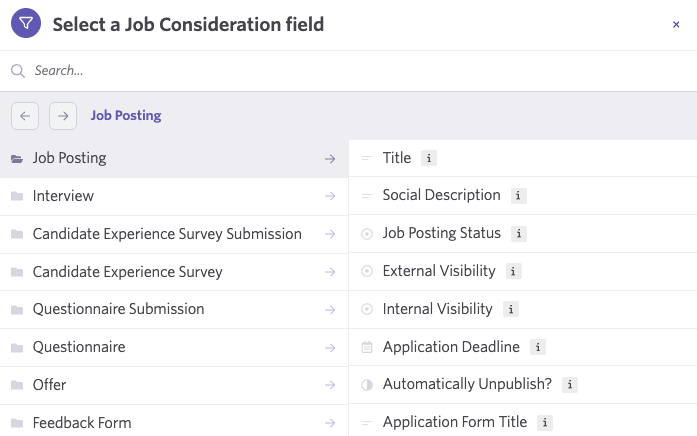Viewport: 697px width, 436px height.
Task: Close the field selection dialog
Action: pos(676,25)
